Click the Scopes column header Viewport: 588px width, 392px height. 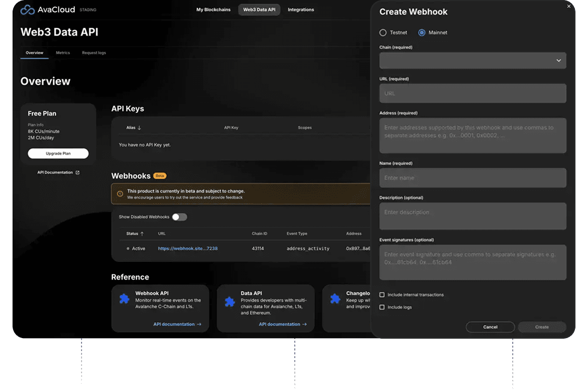pyautogui.click(x=305, y=128)
